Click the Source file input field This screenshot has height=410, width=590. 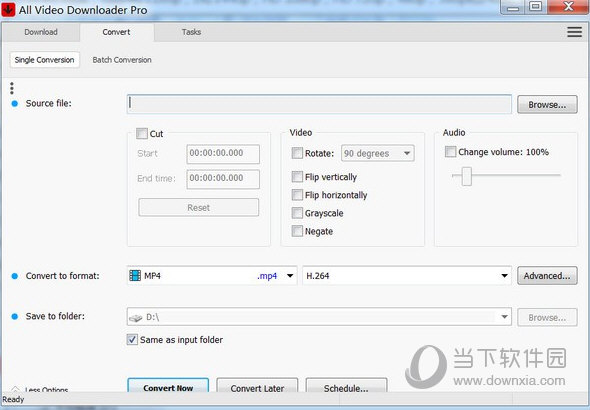[319, 104]
